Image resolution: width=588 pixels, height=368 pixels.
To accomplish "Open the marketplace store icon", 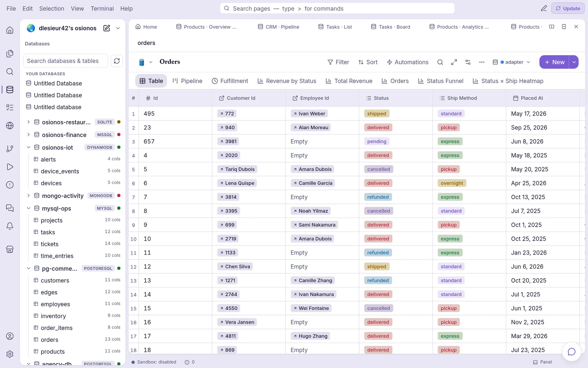I will 10,249.
